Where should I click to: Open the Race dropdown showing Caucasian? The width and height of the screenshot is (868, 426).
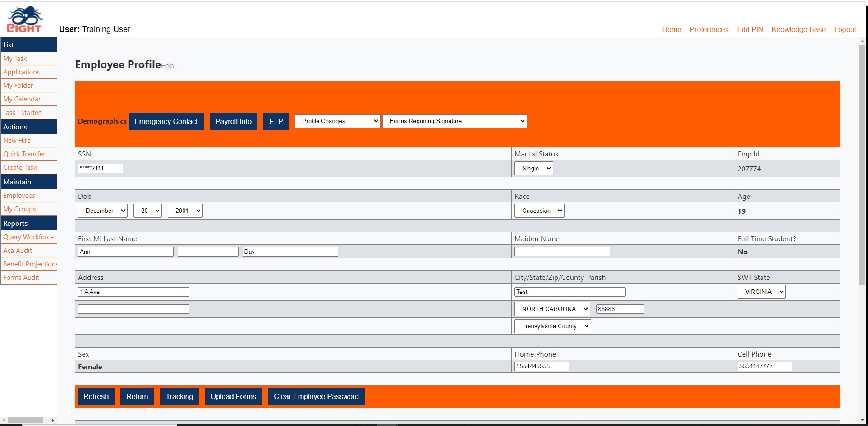(x=539, y=211)
